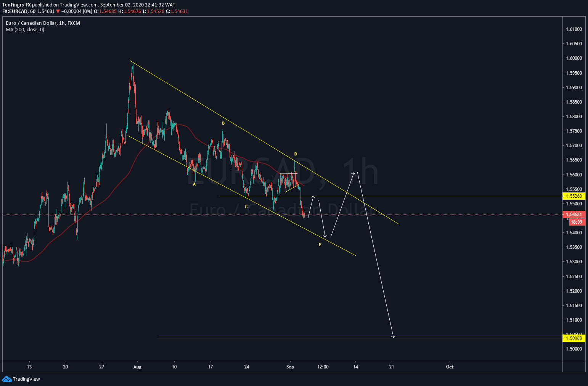Viewport: 588px width, 386px height.
Task: Click the Sep date on time axis
Action: (290, 367)
